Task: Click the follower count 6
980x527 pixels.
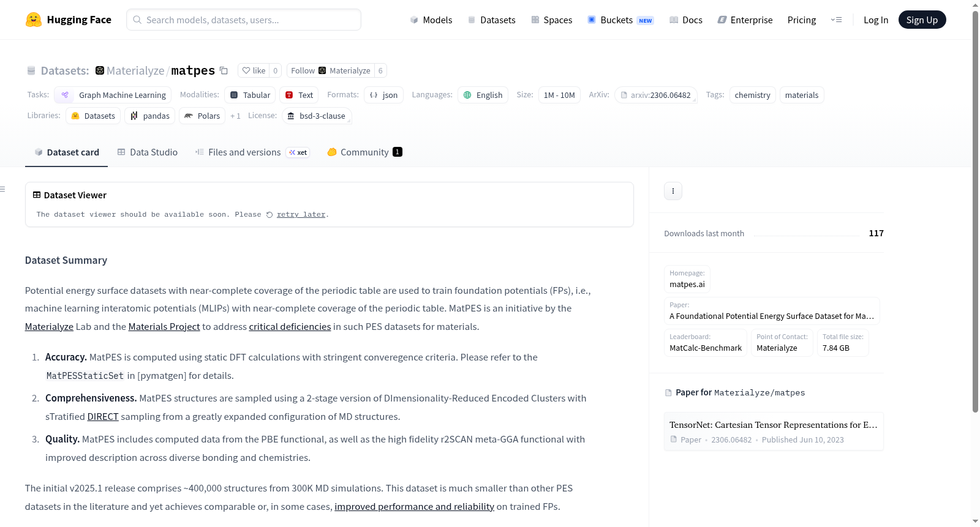Action: 380,70
